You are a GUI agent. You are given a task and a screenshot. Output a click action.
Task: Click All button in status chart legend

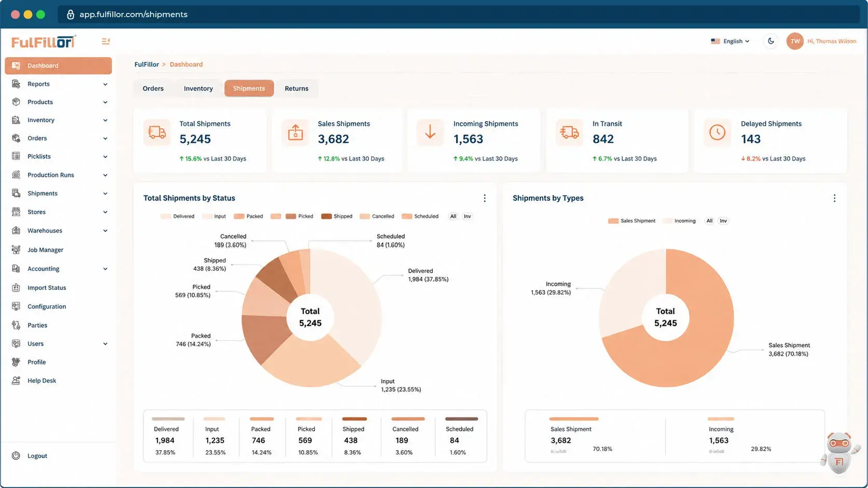[453, 216]
